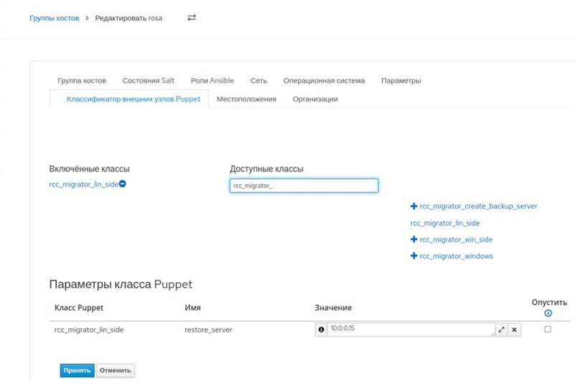575x392 pixels.
Task: Go to the Параметры tab
Action: [401, 81]
